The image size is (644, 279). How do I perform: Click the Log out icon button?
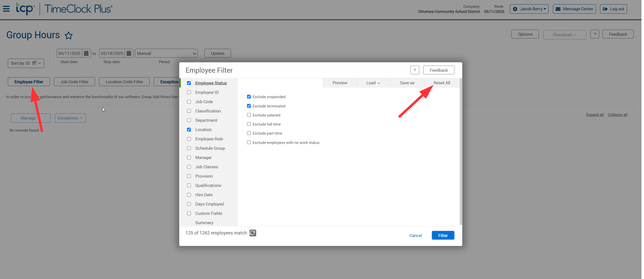coord(613,9)
